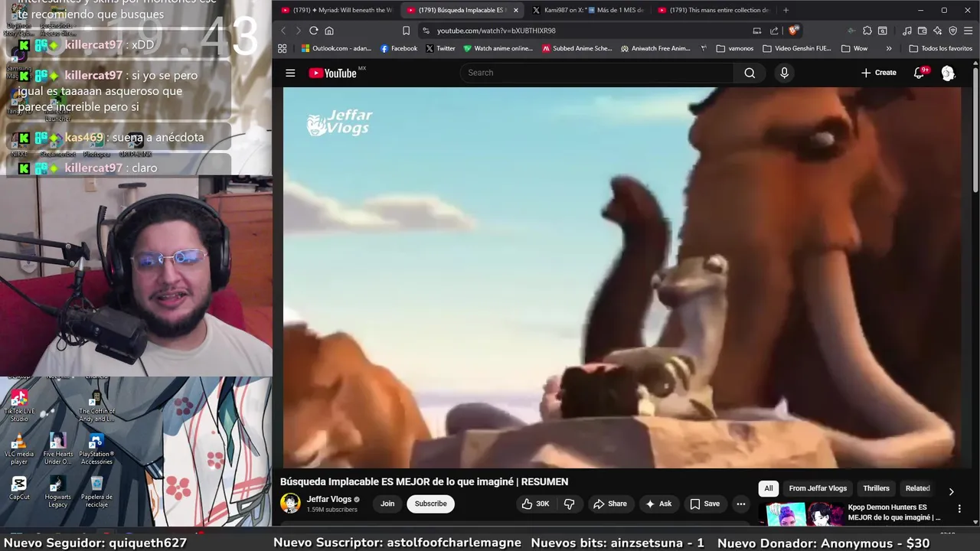980x551 pixels.
Task: Open Five Hearts Under One desktop shortcut
Action: 57,449
